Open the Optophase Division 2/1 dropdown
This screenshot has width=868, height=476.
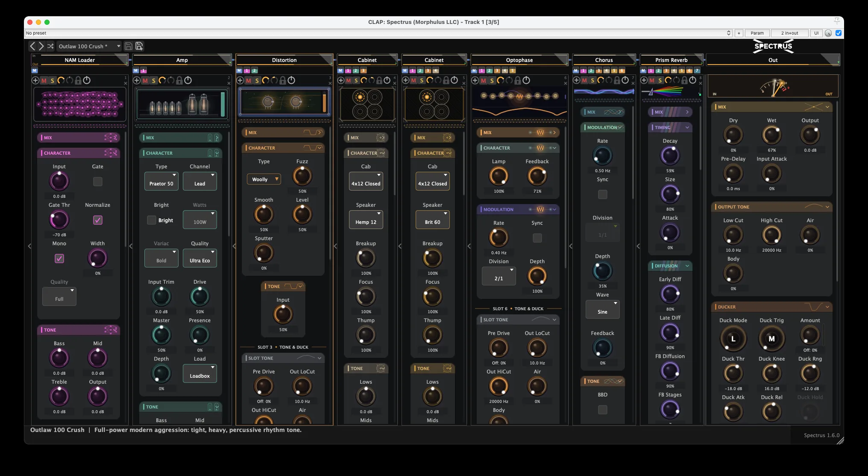click(x=499, y=276)
